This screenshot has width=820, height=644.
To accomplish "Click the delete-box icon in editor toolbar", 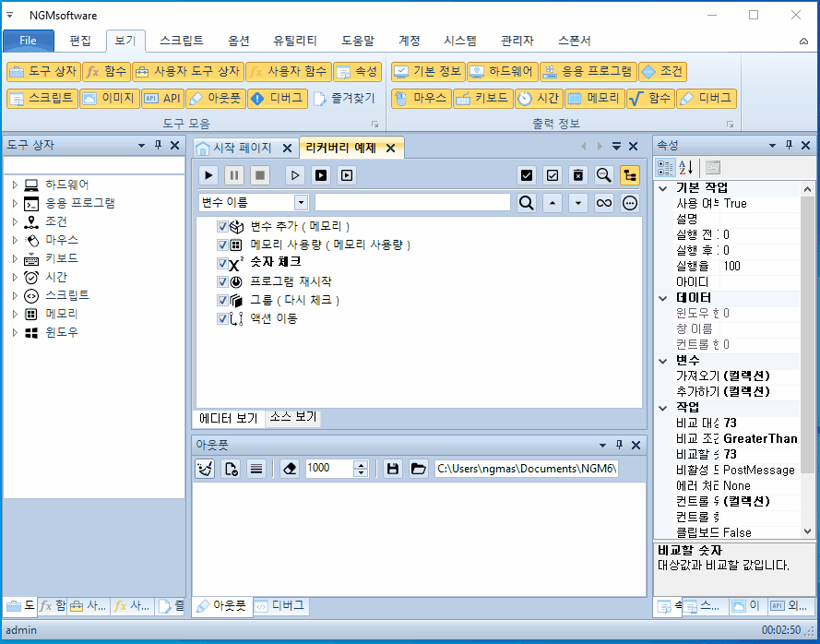I will [x=577, y=175].
